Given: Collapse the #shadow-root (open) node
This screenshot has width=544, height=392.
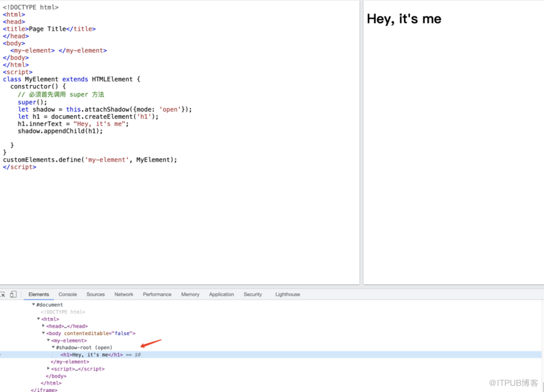Looking at the screenshot, I should pos(53,347).
